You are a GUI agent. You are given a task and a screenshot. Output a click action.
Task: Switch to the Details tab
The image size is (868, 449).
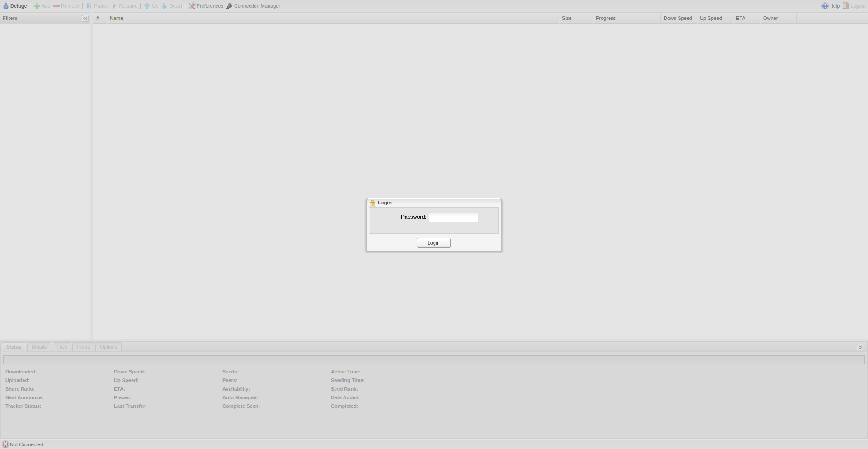[x=39, y=347]
